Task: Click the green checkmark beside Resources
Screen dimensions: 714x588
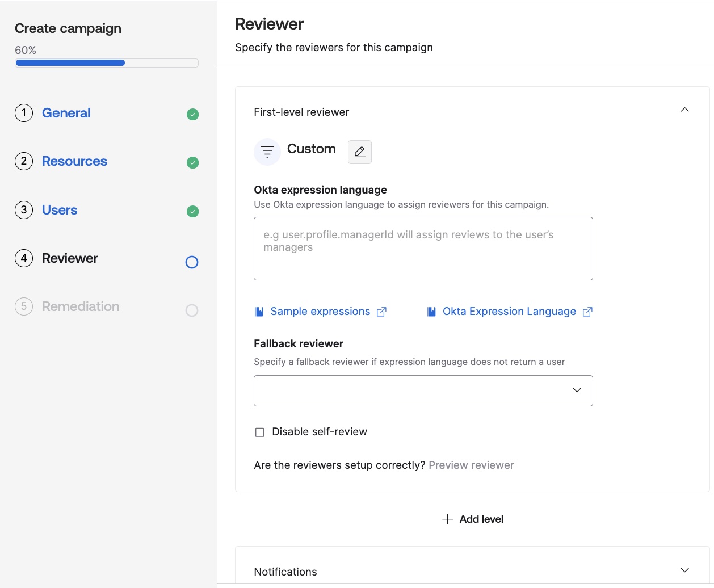Action: pos(193,163)
